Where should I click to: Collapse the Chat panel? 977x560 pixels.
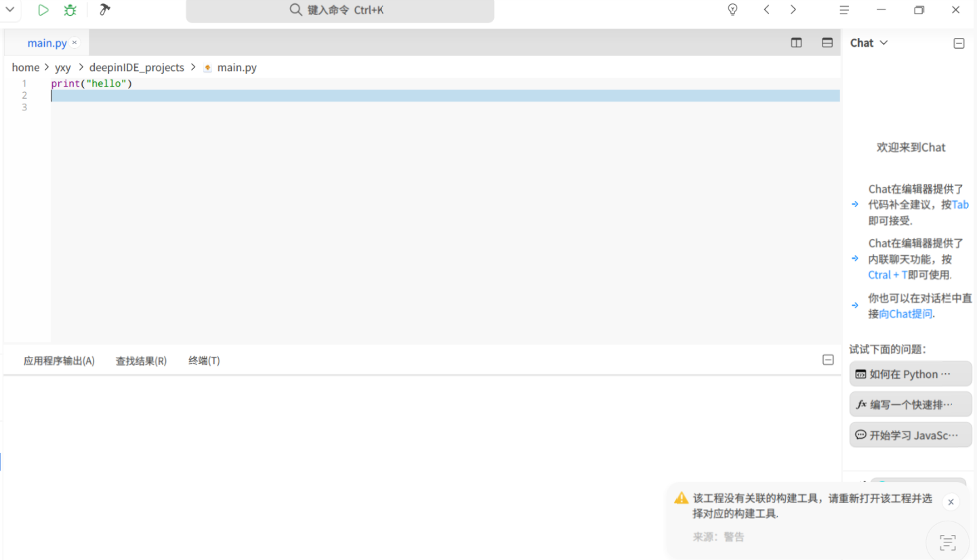(x=959, y=43)
